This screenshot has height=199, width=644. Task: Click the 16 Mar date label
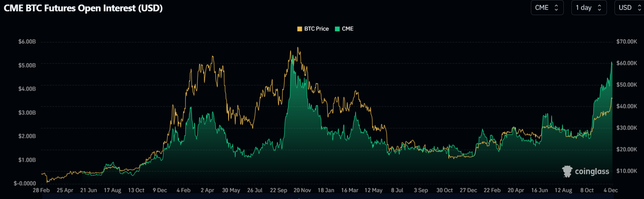pos(350,190)
